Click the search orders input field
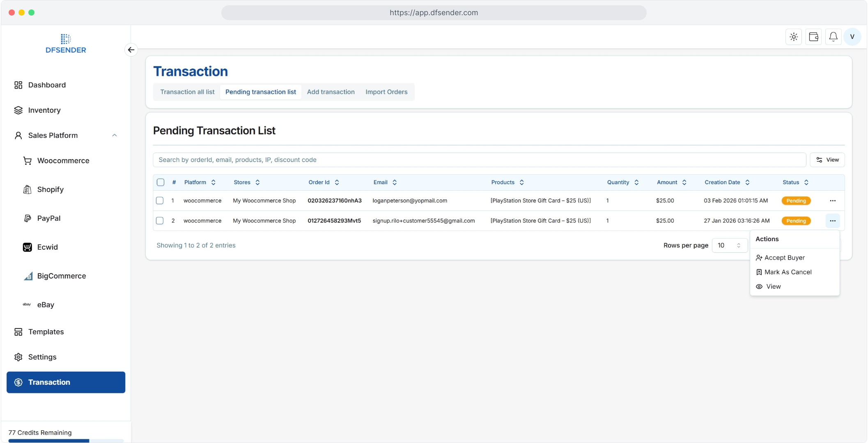 [x=479, y=160]
